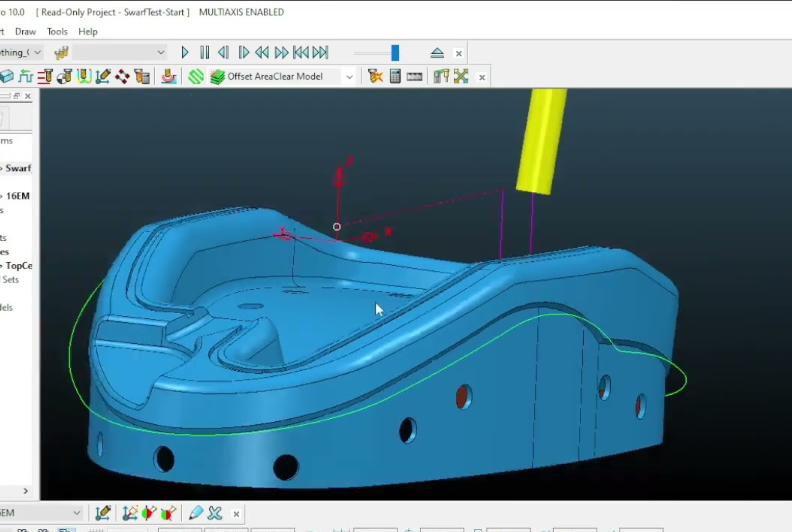The height and width of the screenshot is (532, 792).
Task: Eject the simulation with eject button
Action: pos(437,53)
